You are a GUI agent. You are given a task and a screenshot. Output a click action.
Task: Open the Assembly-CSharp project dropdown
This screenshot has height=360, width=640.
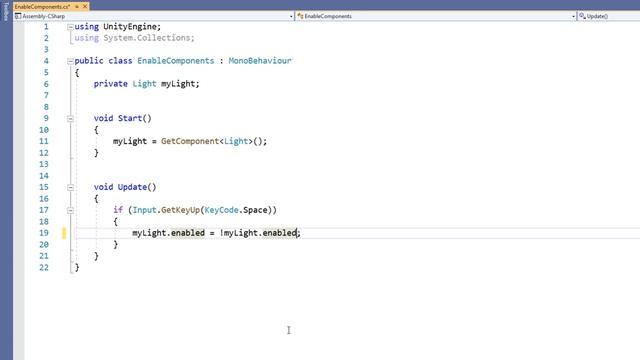click(291, 16)
